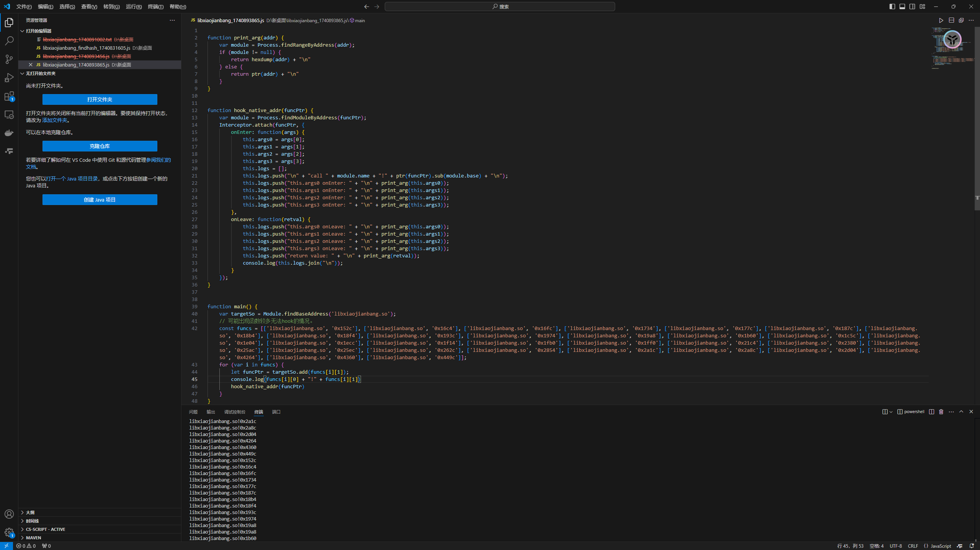This screenshot has height=550, width=980.
Task: Click the Clone Repository button
Action: point(100,146)
